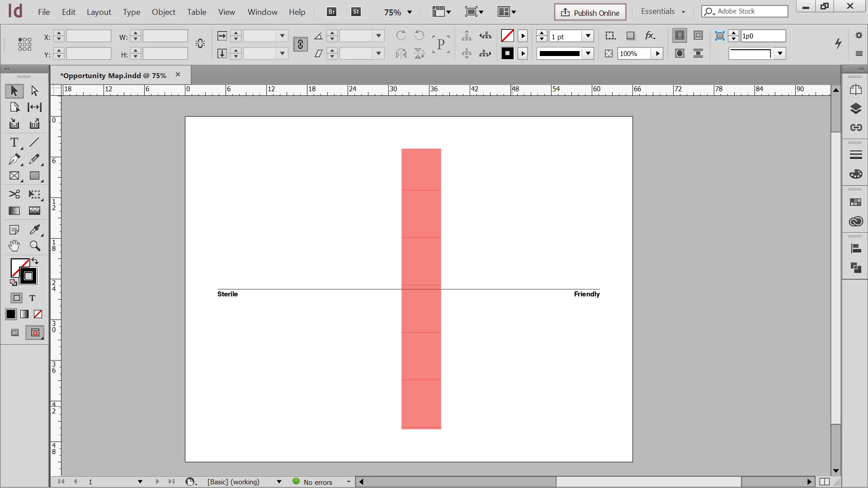Select the Rectangle Frame tool
The height and width of the screenshot is (488, 868).
[x=14, y=176]
